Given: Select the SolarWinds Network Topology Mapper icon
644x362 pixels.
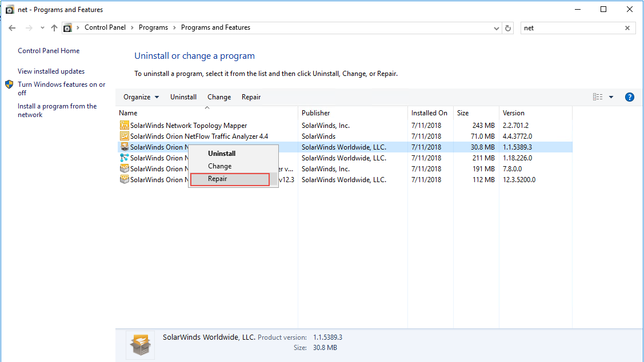Looking at the screenshot, I should click(125, 125).
